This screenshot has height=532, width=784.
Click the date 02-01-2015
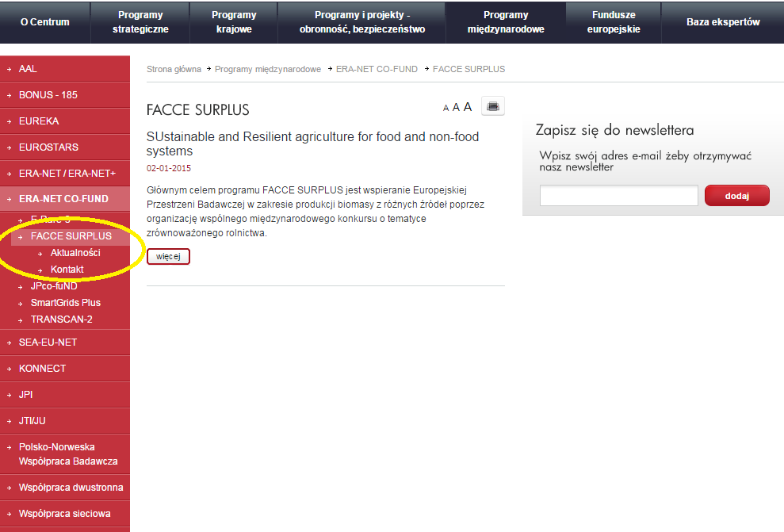[x=169, y=168]
